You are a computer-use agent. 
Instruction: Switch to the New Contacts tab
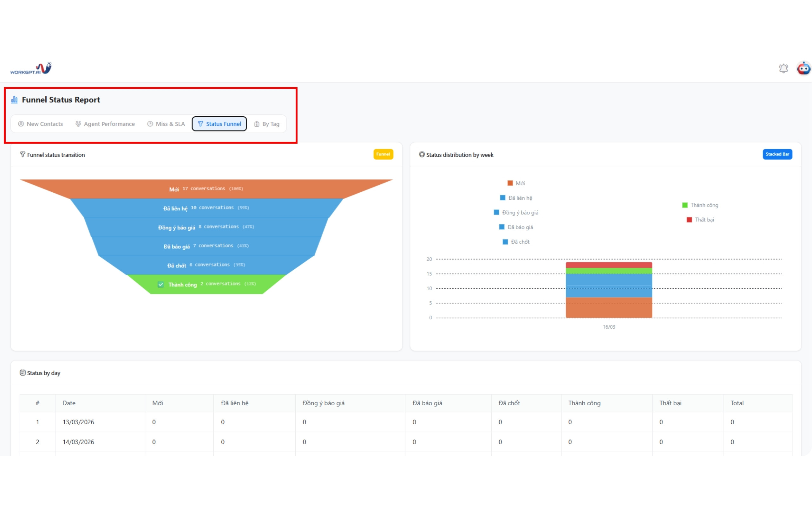click(x=41, y=124)
